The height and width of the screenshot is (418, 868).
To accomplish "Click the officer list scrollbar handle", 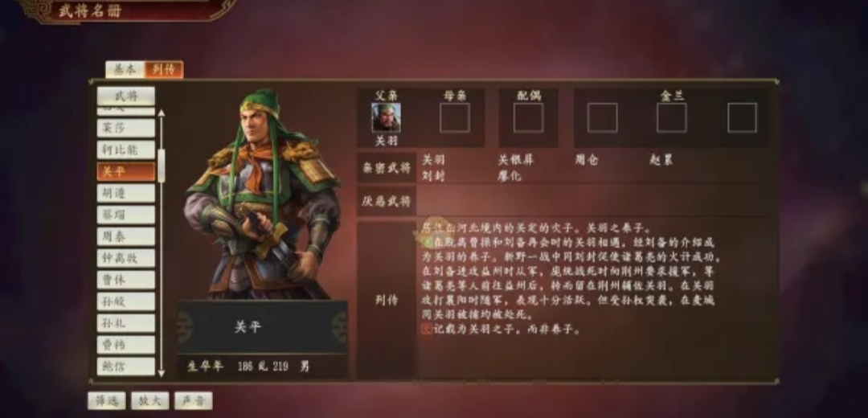I will pos(162,165).
